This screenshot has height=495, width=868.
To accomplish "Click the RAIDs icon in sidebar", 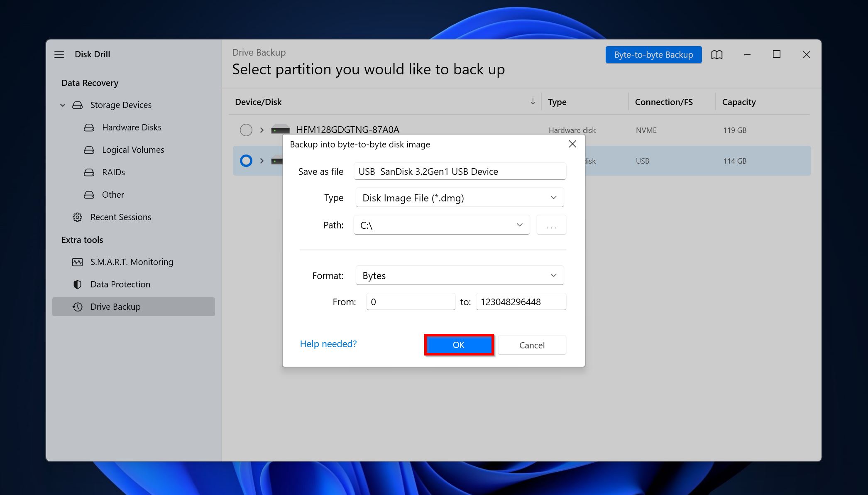I will [x=88, y=172].
